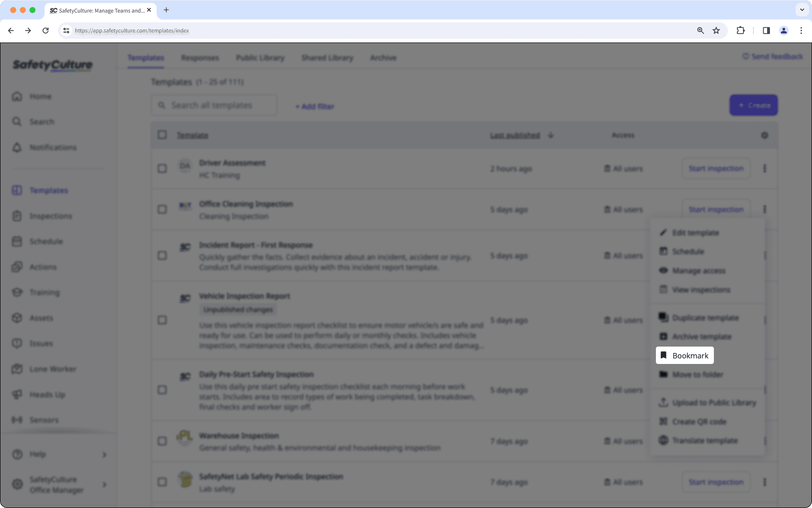Click the Actions sidebar icon

17,267
